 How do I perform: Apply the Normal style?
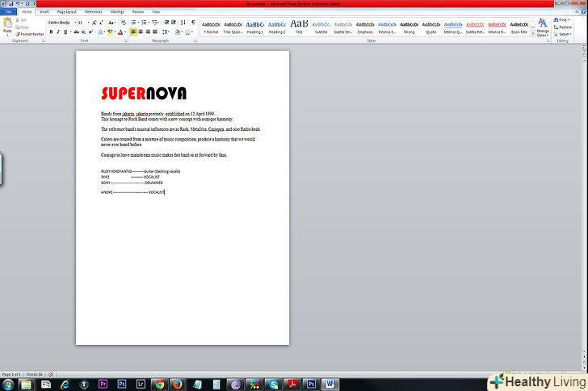tap(211, 27)
